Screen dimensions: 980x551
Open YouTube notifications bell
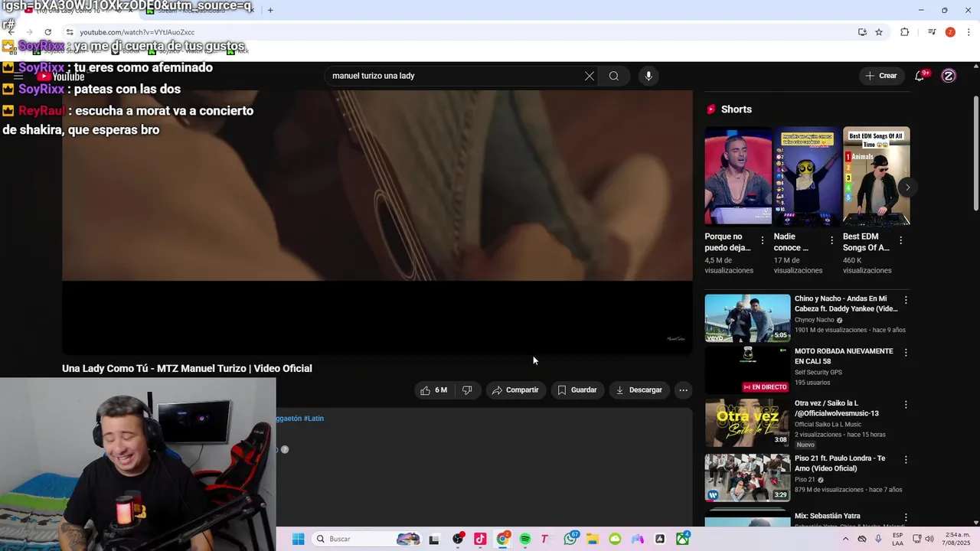click(x=920, y=76)
